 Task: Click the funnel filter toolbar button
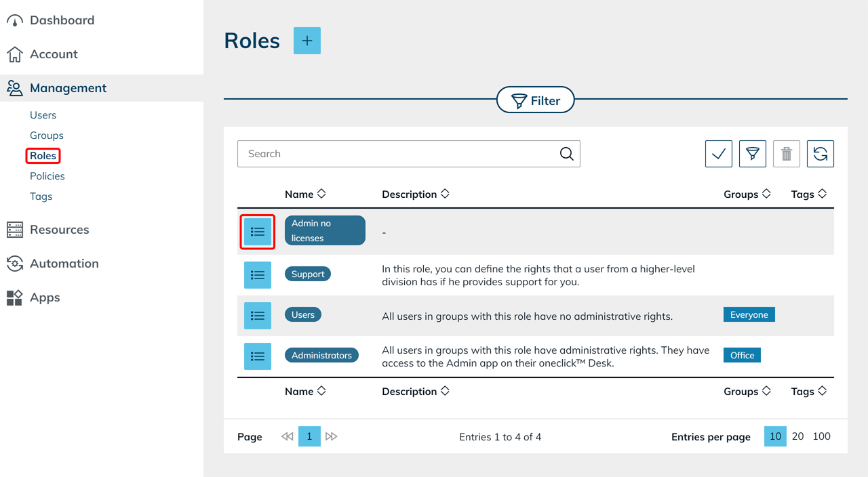pos(753,154)
